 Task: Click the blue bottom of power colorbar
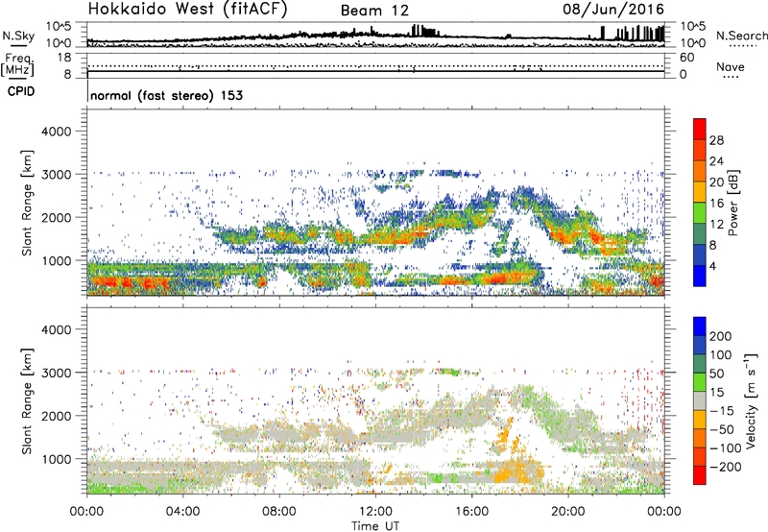point(700,277)
